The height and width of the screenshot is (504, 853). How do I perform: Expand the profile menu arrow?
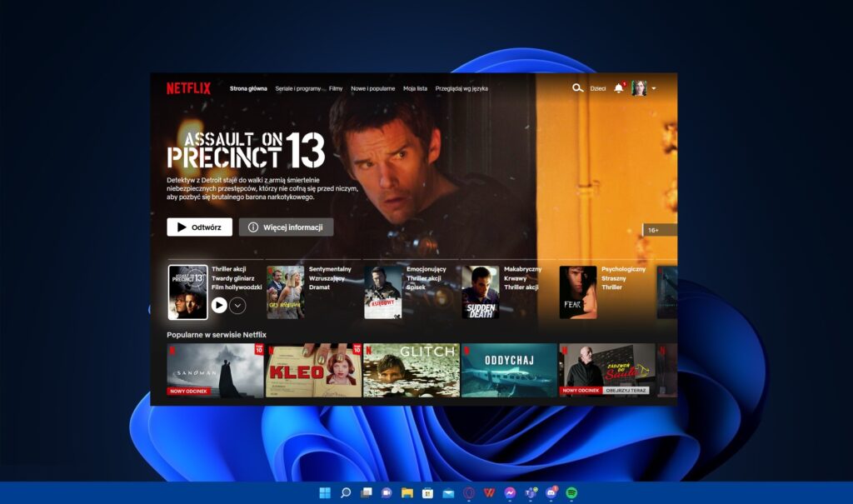pyautogui.click(x=653, y=88)
